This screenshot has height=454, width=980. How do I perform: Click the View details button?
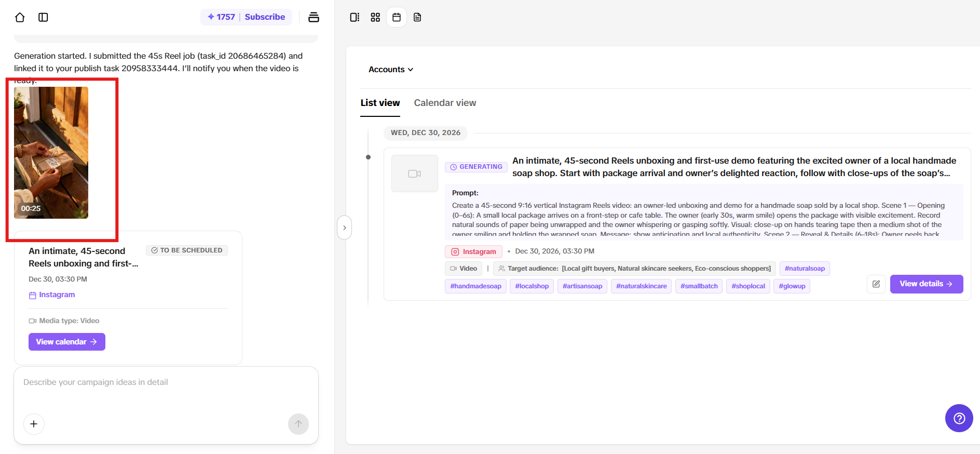(926, 284)
